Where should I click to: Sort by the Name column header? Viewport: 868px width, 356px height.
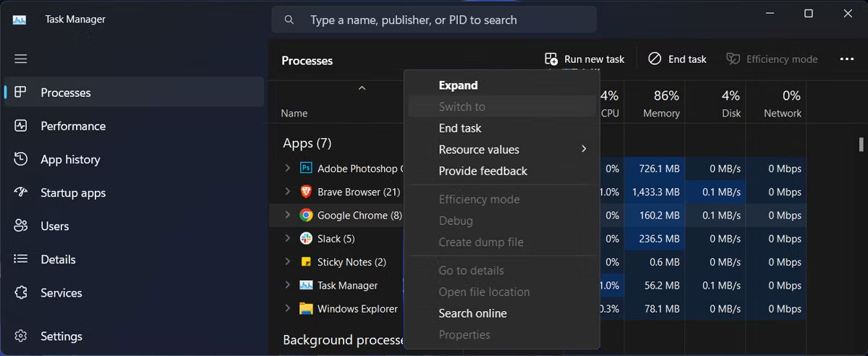coord(294,113)
